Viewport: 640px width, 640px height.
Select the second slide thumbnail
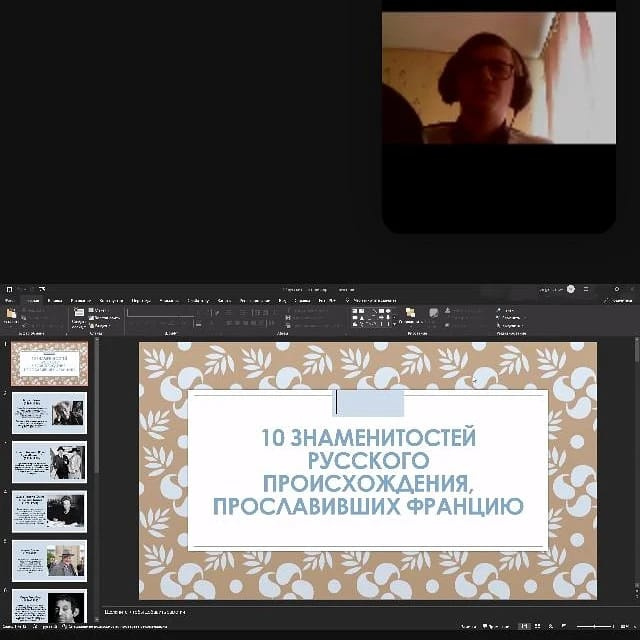pyautogui.click(x=49, y=412)
